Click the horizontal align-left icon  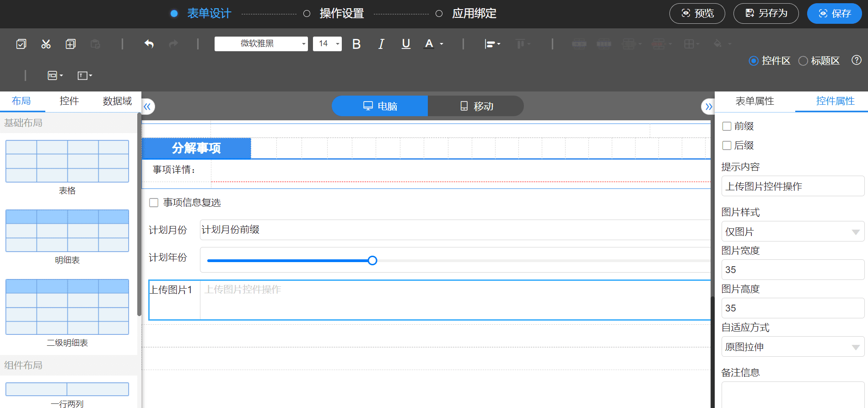click(490, 44)
